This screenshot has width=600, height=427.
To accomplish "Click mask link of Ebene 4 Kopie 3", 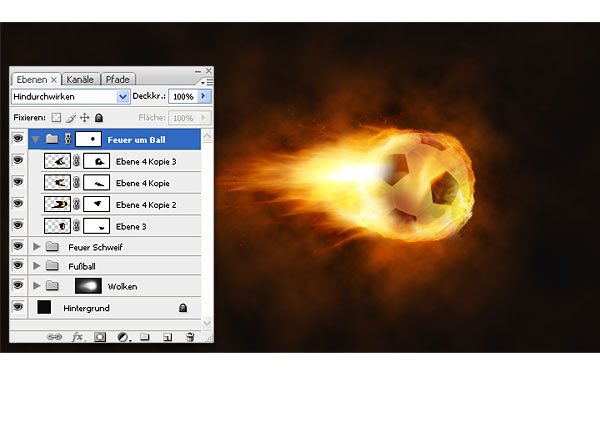I will pos(77,161).
